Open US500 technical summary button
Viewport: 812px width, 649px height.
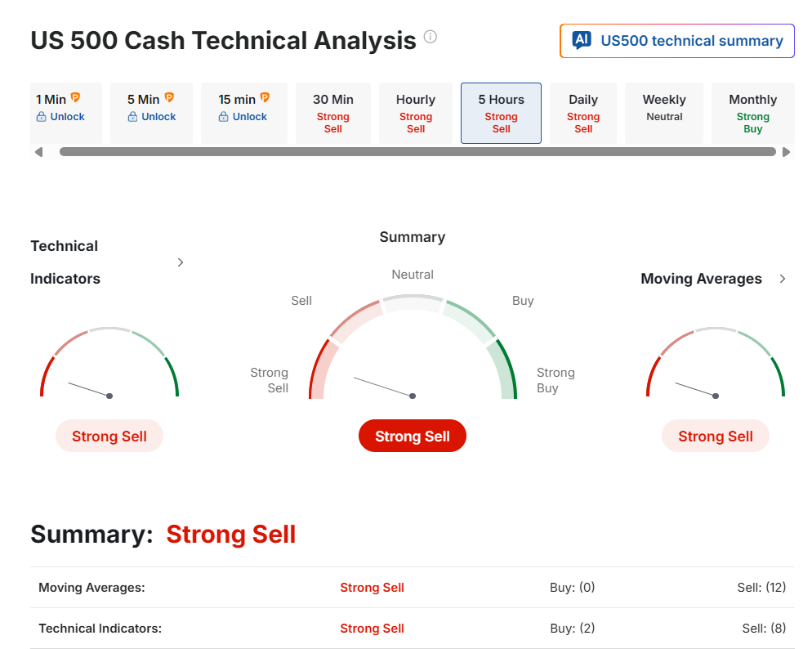click(x=677, y=41)
